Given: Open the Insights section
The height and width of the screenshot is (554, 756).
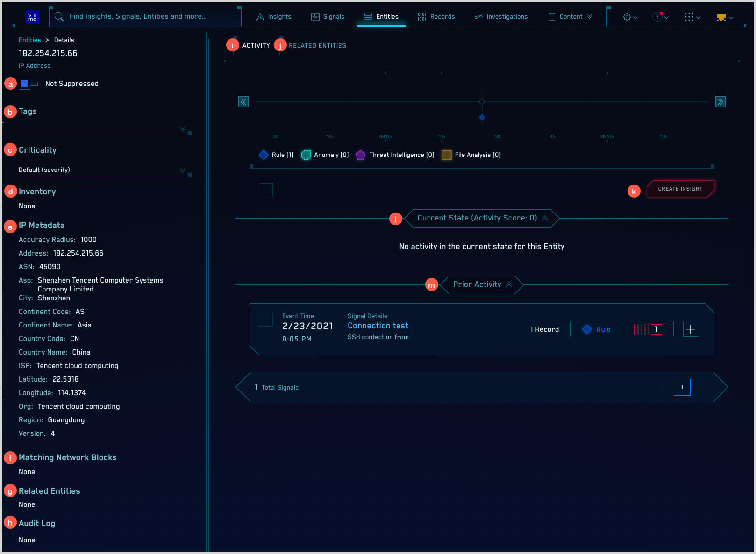Looking at the screenshot, I should [x=273, y=16].
